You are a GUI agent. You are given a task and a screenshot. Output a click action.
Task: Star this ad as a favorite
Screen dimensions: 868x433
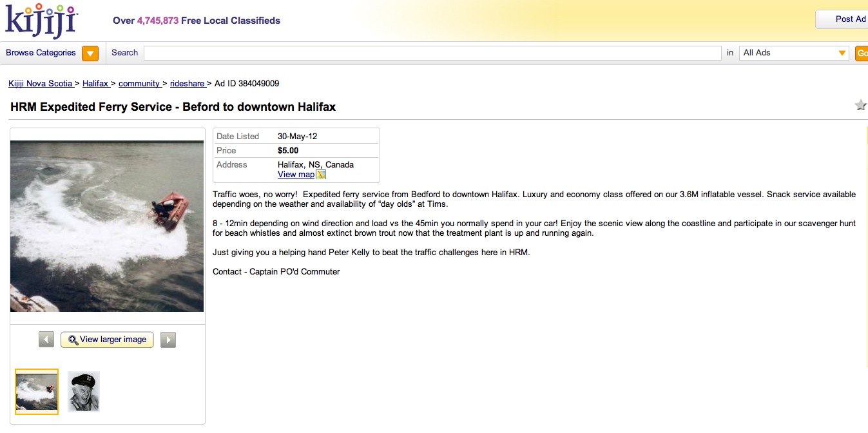[860, 105]
